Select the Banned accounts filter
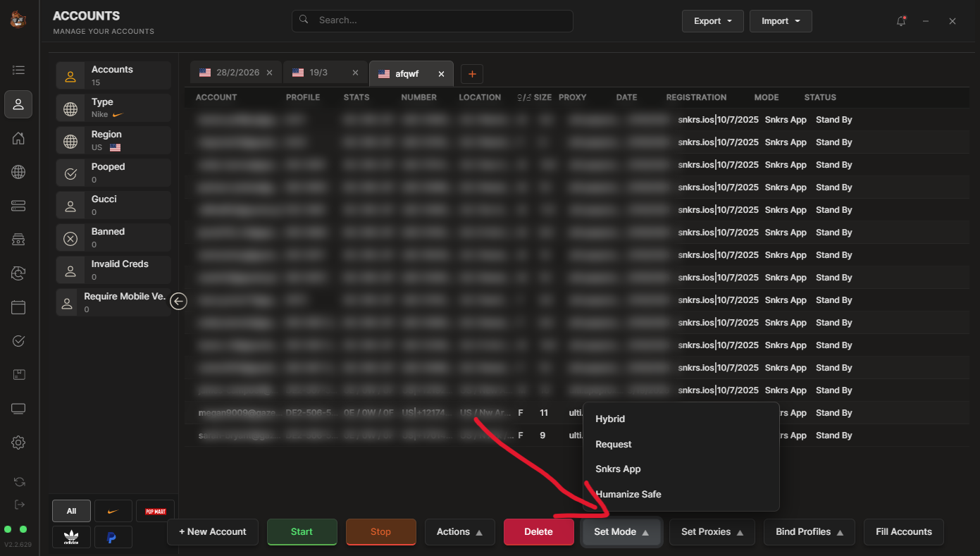 click(x=113, y=237)
